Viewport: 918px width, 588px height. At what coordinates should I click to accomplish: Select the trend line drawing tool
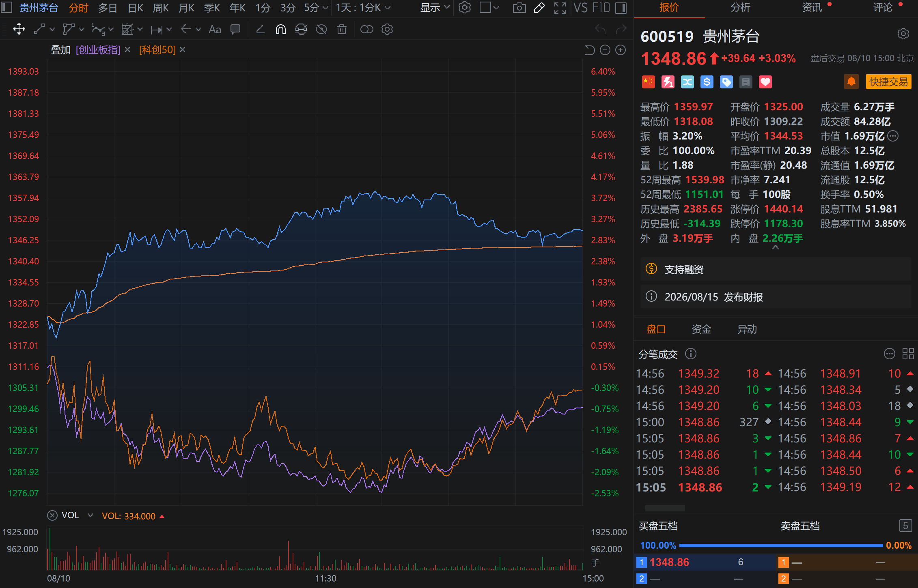point(39,29)
